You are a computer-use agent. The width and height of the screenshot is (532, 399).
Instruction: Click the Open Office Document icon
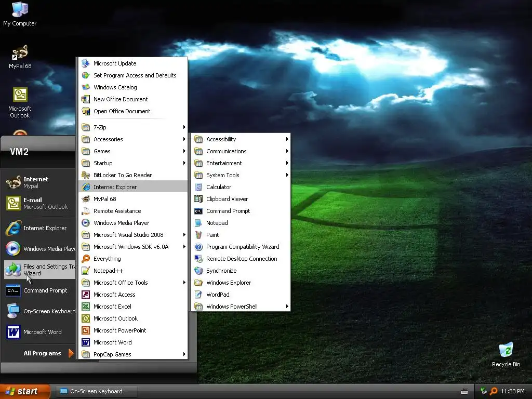point(86,111)
